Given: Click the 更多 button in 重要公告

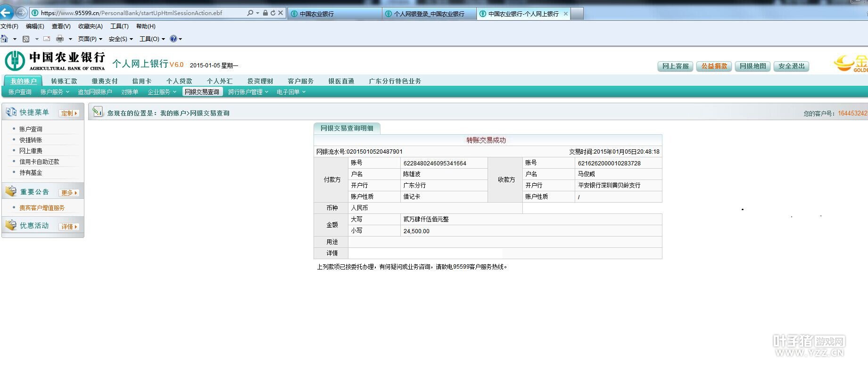Looking at the screenshot, I should pos(69,193).
